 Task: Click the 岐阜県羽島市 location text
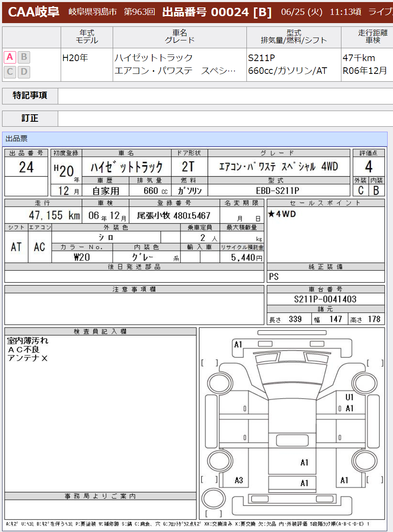click(92, 12)
